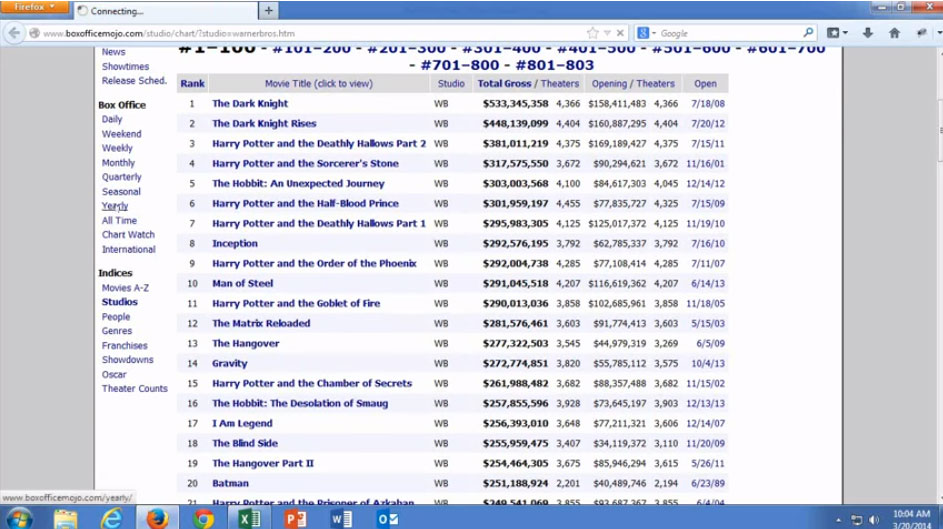943x529 pixels.
Task: Open the Firefox home page icon
Action: [x=894, y=33]
